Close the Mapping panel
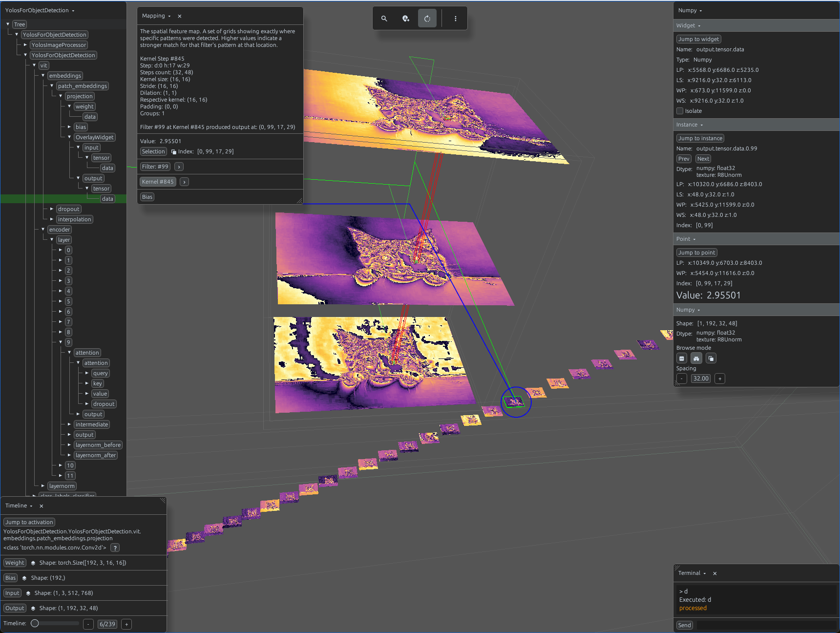The height and width of the screenshot is (633, 840). pyautogui.click(x=180, y=16)
